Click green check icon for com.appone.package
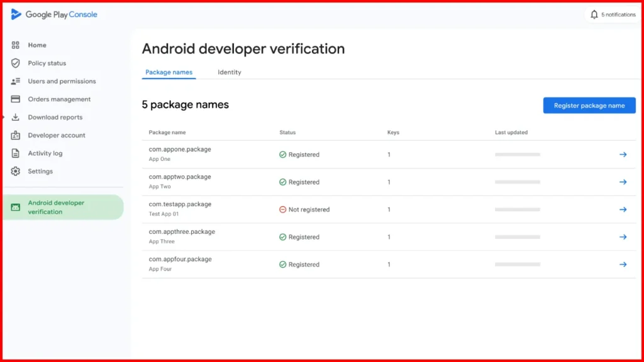This screenshot has width=644, height=362. coord(282,155)
